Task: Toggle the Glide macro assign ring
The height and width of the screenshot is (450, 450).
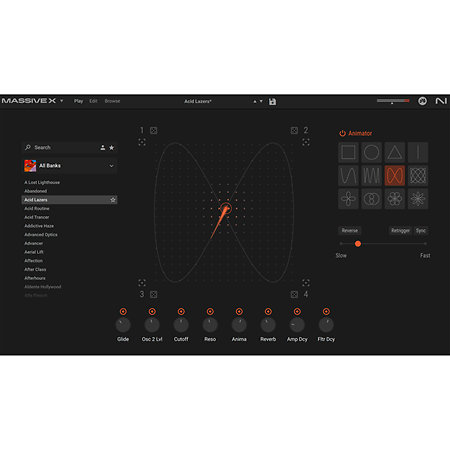Action: 123,311
